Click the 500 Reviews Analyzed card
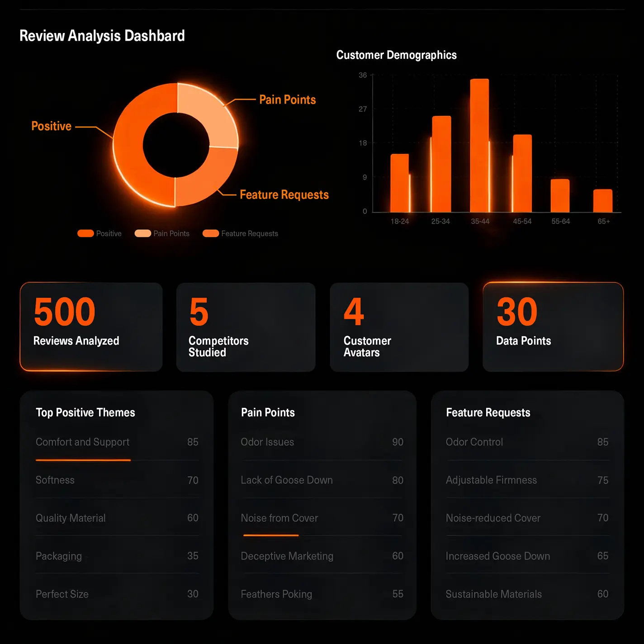This screenshot has height=644, width=644. 91,327
